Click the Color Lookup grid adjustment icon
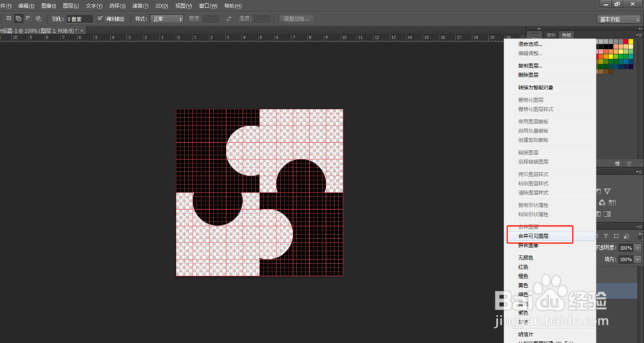This screenshot has width=644, height=343. 612,202
